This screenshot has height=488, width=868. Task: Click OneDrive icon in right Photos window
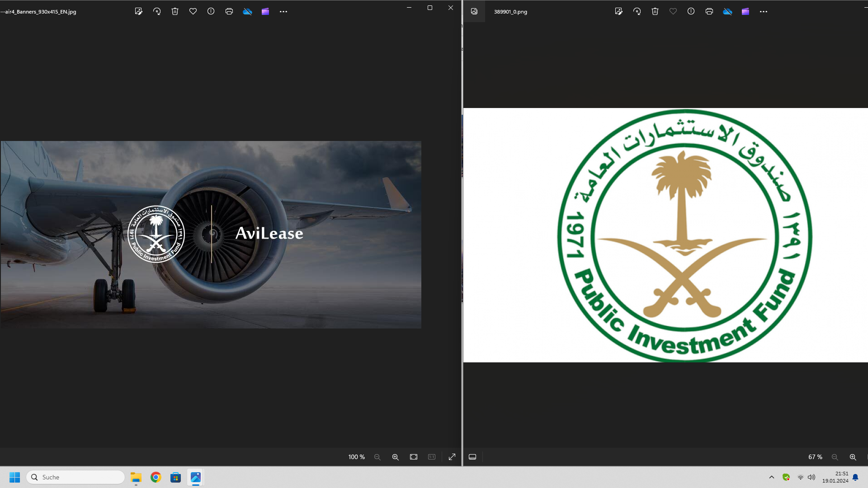coord(727,12)
